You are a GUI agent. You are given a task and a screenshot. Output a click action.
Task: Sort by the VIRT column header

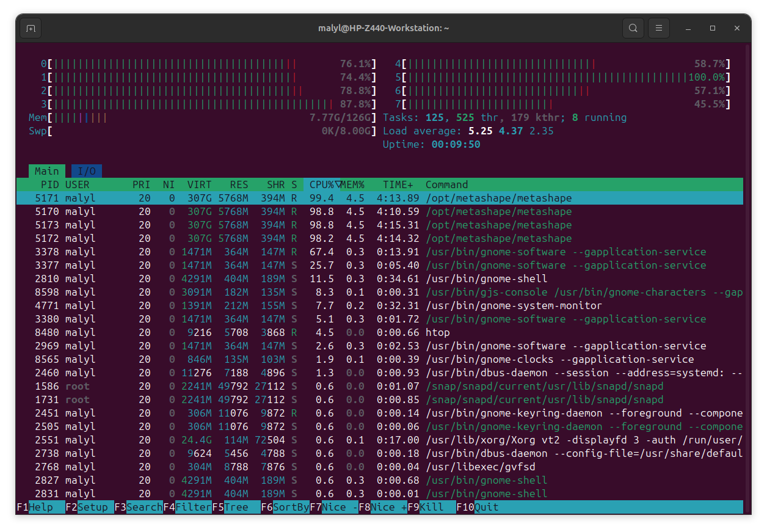pos(200,184)
